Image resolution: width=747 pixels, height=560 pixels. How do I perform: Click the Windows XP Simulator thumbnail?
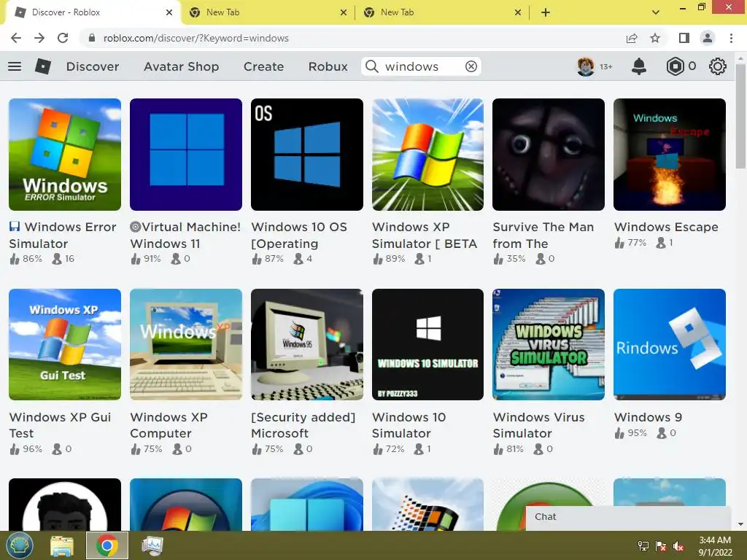point(427,155)
